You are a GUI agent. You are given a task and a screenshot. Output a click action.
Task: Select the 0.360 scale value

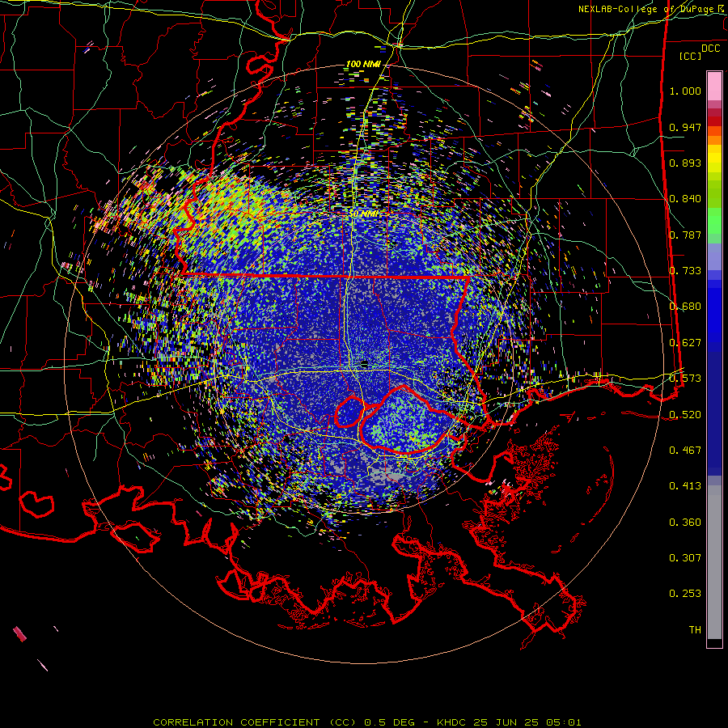coord(685,523)
